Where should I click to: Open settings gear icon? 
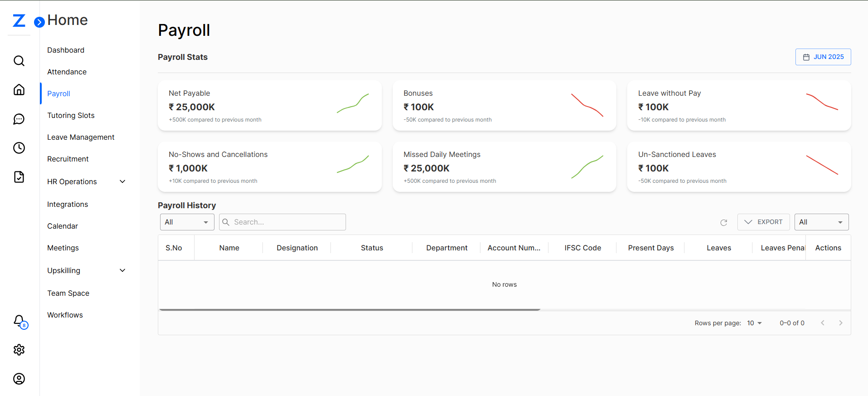[19, 350]
